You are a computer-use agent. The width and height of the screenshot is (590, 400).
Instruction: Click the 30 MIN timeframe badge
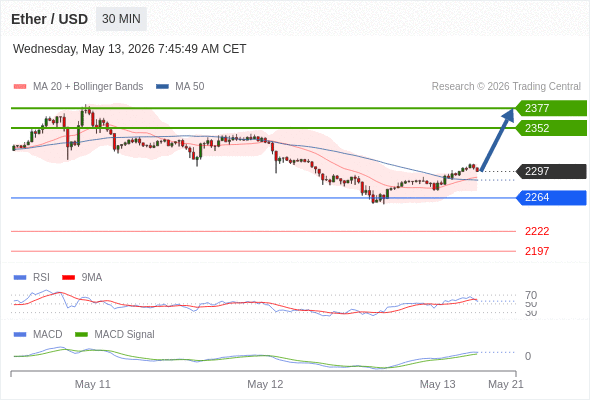[121, 19]
